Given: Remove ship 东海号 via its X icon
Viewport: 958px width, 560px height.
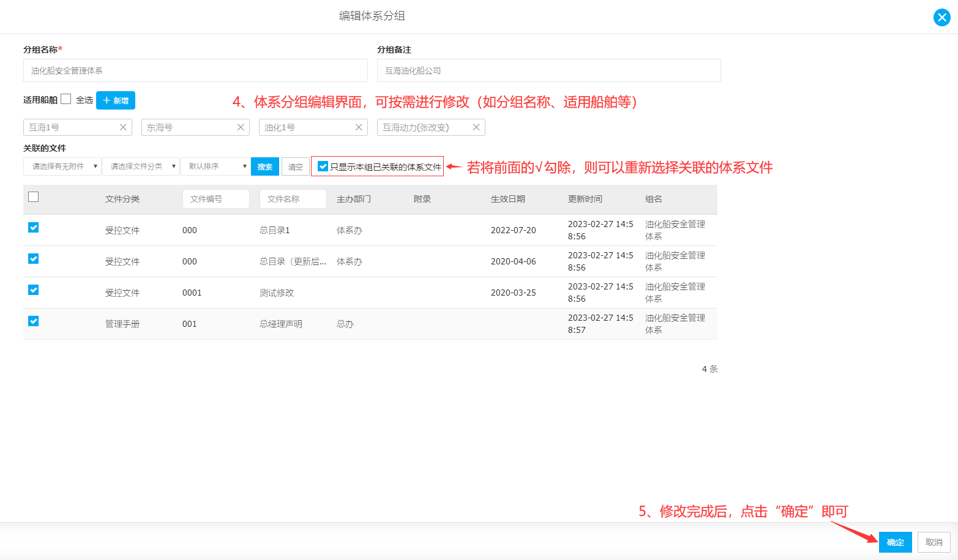Looking at the screenshot, I should (241, 127).
